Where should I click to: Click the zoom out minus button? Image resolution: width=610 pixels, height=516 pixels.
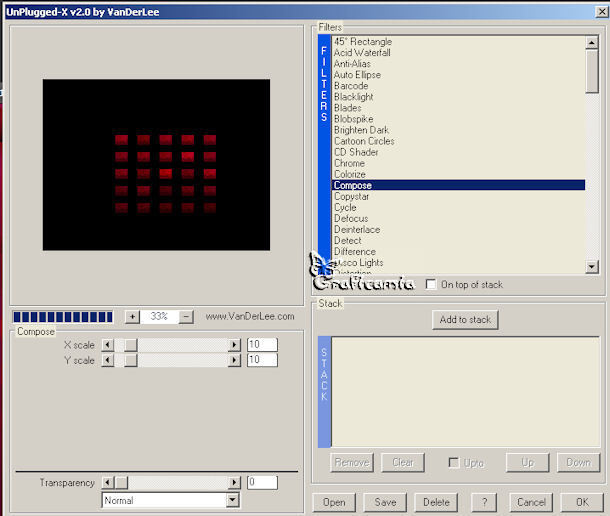(x=186, y=317)
